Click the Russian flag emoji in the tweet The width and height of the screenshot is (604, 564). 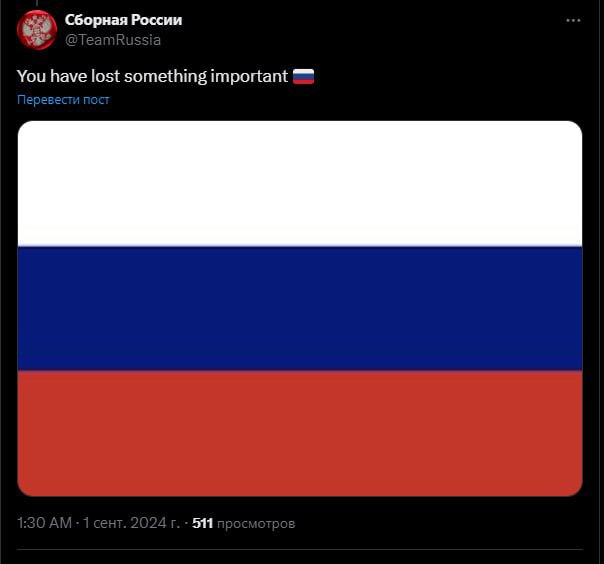click(x=304, y=76)
